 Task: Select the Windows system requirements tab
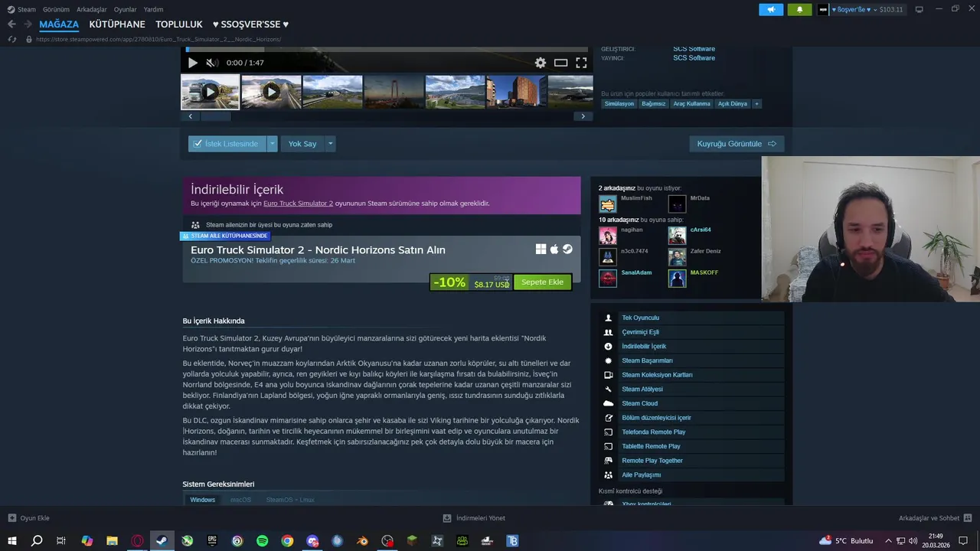click(x=202, y=500)
